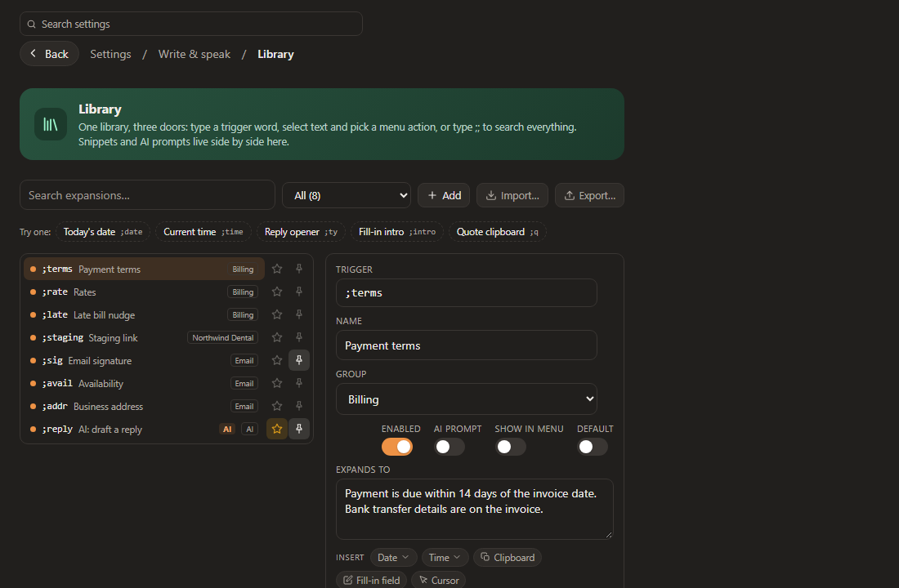This screenshot has height=588, width=899.
Task: Click the search magnifier icon in settings search
Action: pos(32,24)
